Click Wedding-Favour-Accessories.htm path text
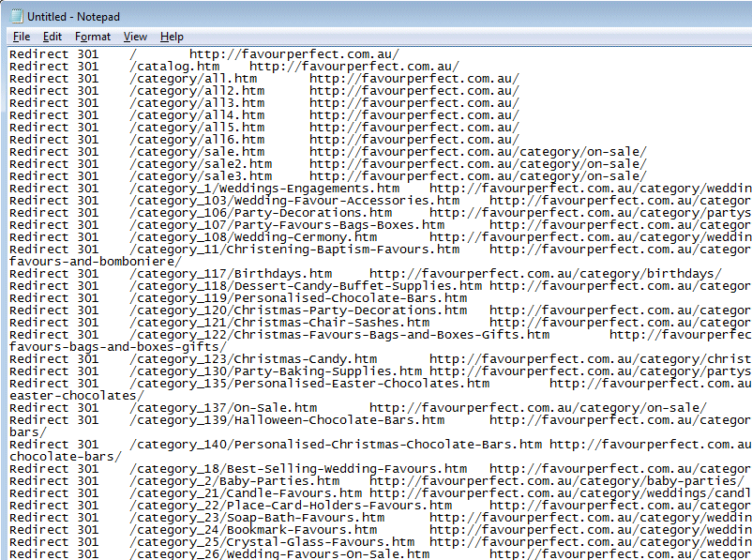752x560 pixels. [347, 201]
